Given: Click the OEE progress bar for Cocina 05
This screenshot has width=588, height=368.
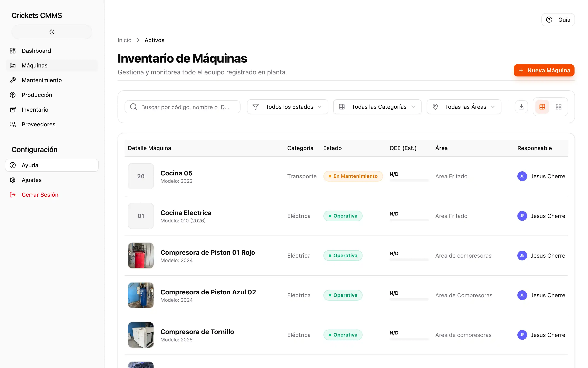Looking at the screenshot, I should coord(409,180).
